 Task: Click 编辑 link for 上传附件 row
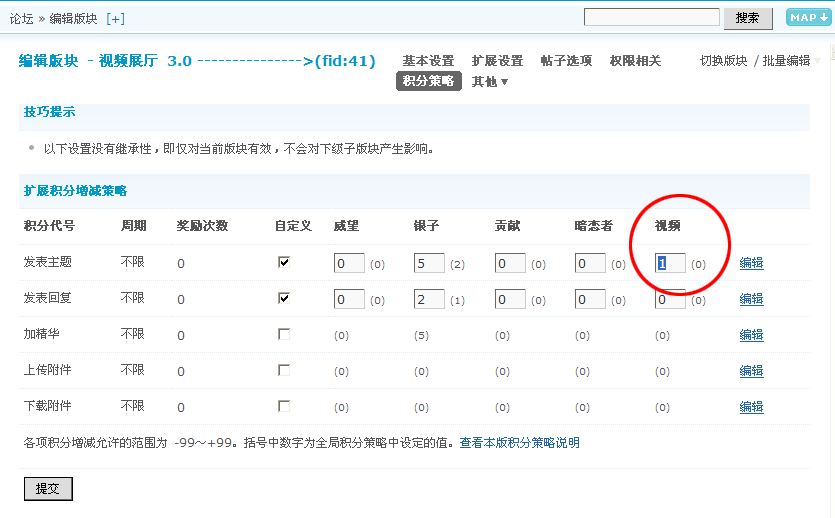coord(751,371)
